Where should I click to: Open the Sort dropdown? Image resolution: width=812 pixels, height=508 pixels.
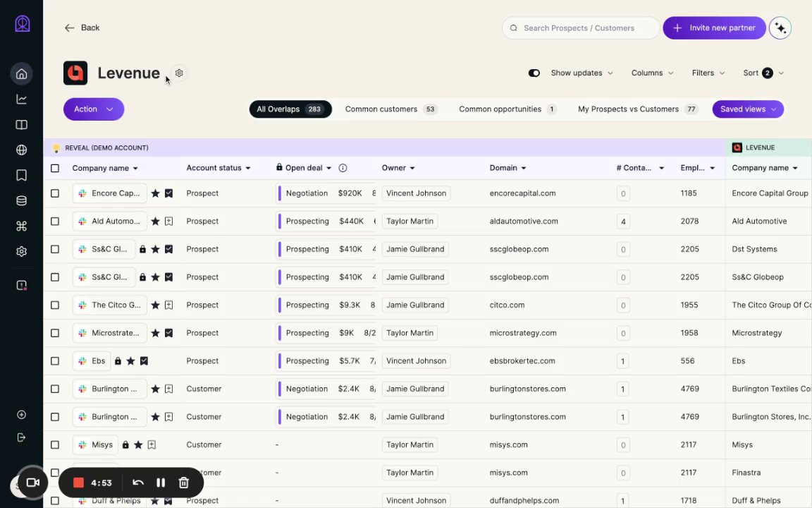click(x=764, y=73)
